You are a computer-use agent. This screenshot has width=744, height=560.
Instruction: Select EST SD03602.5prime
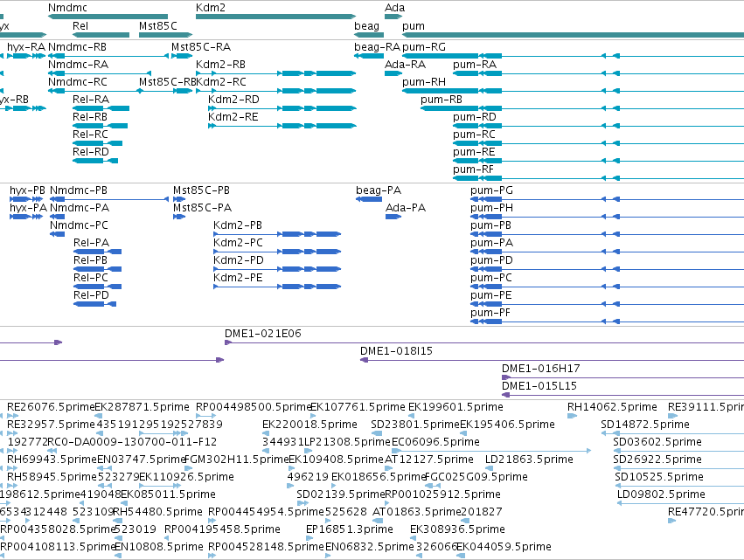click(678, 452)
